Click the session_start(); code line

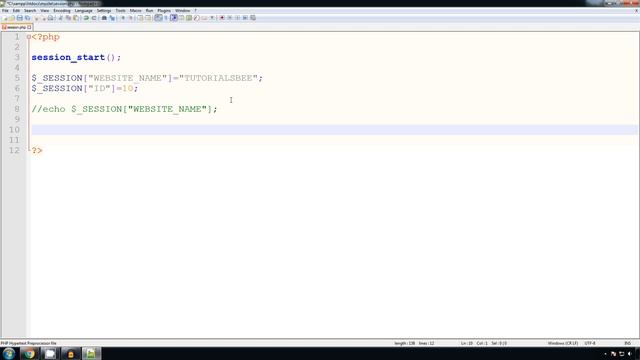[76, 58]
